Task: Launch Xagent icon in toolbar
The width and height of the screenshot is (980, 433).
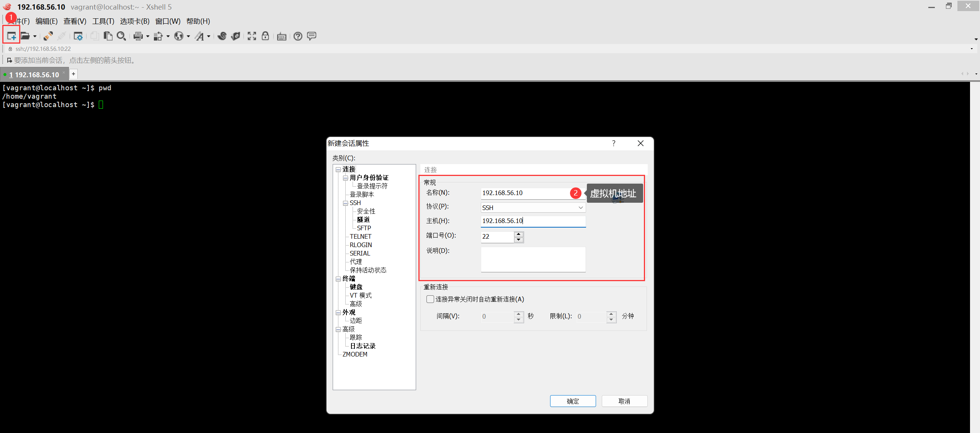Action: click(x=236, y=36)
